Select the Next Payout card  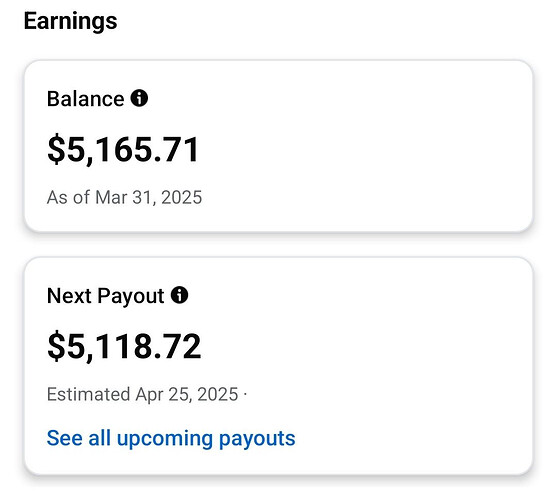pyautogui.click(x=278, y=366)
